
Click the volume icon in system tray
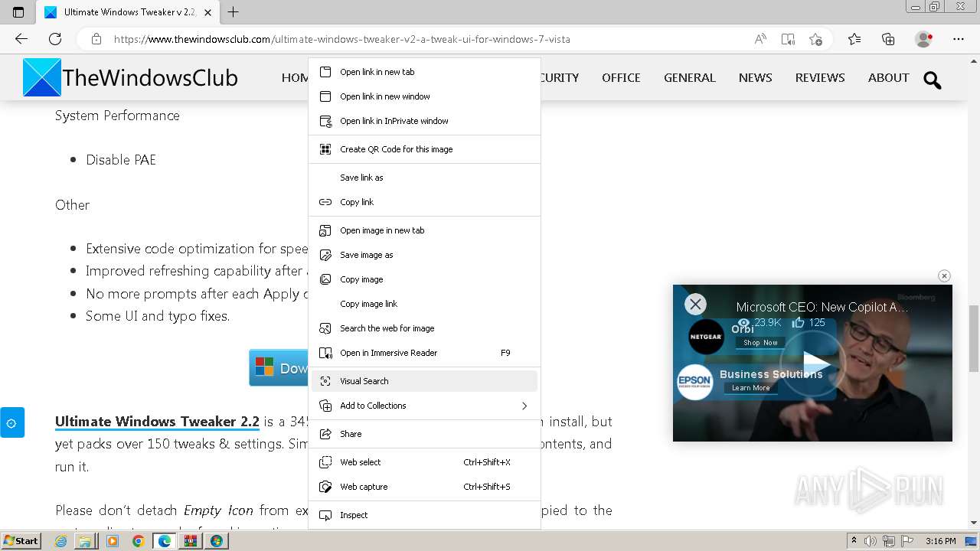click(x=871, y=541)
